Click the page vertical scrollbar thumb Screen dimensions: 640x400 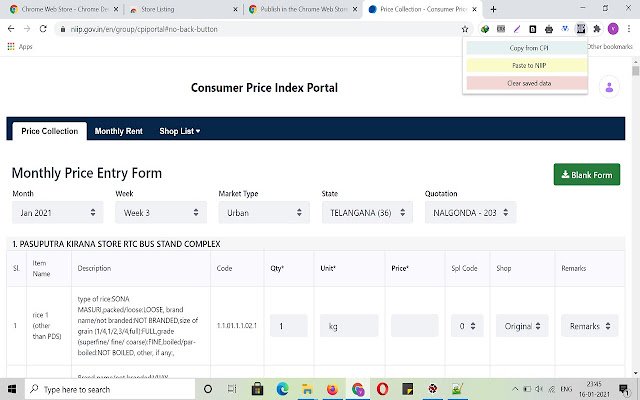click(635, 71)
